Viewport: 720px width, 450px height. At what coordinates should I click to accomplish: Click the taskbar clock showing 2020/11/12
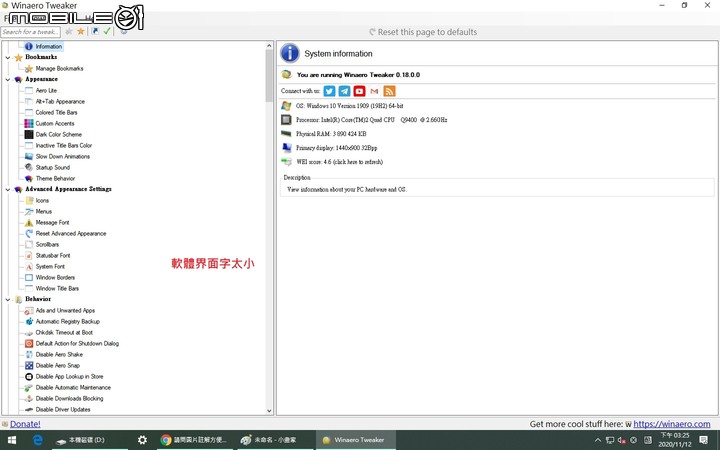(x=674, y=440)
